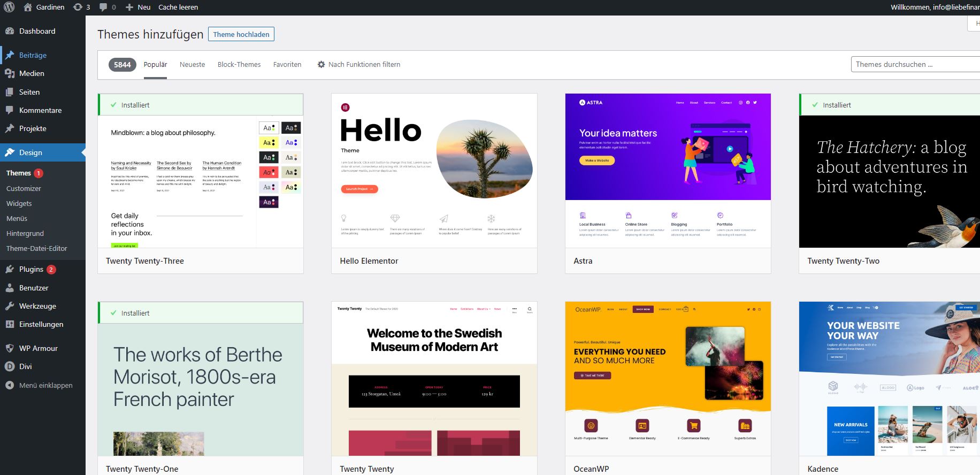Screen dimensions: 980x475
Task: Select Astra theme preview
Action: tap(668, 171)
